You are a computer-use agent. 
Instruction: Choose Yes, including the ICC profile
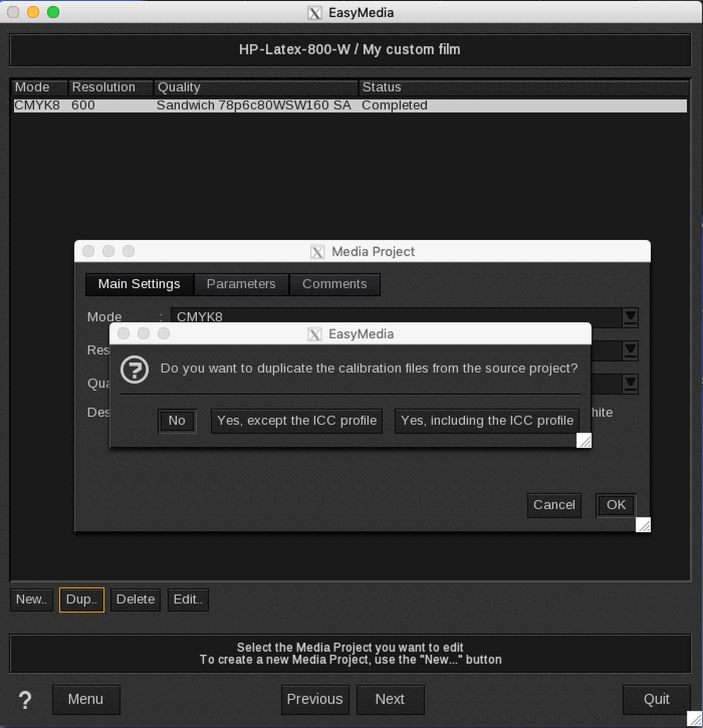click(x=487, y=421)
